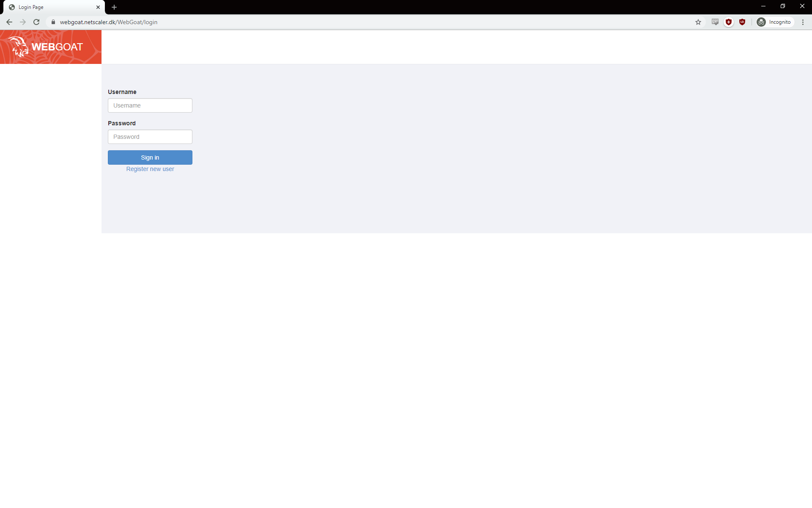Focus the Username input field
Viewport: 812px width, 508px height.
click(150, 105)
